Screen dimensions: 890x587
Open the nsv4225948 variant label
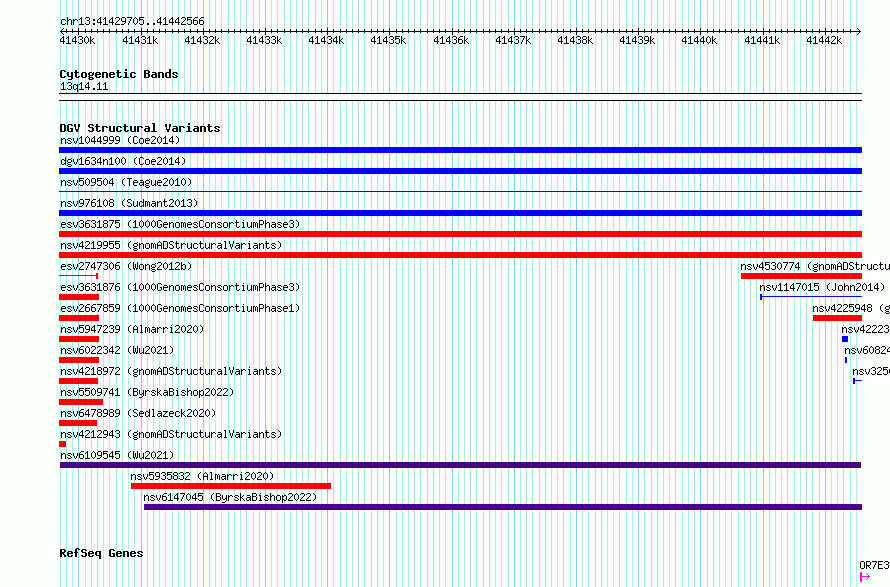pyautogui.click(x=851, y=308)
